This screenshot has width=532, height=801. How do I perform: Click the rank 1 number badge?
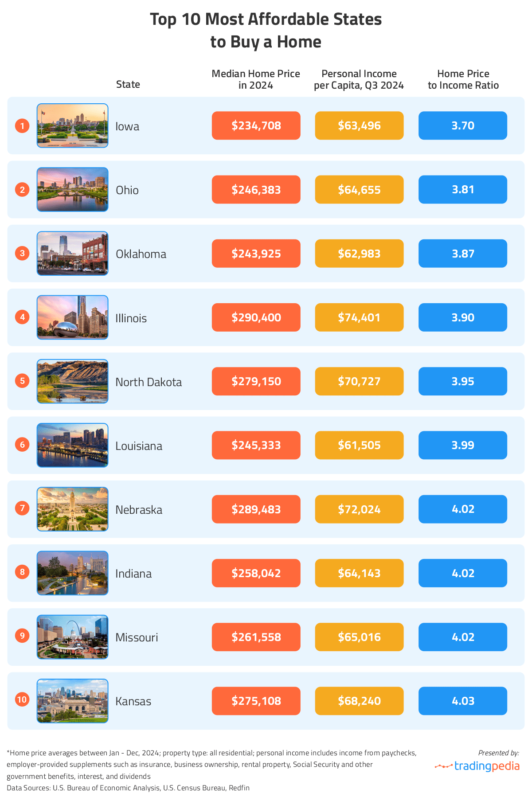22,126
